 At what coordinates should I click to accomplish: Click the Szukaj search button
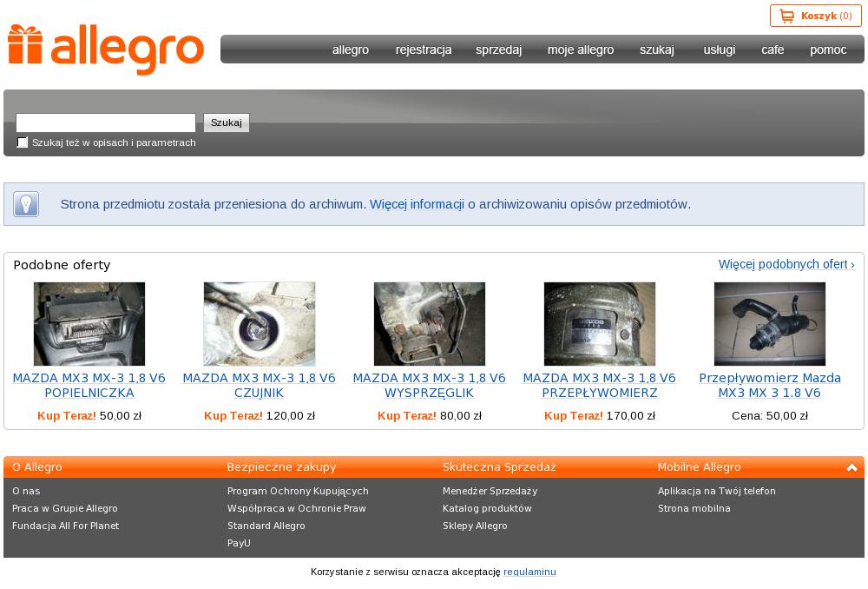tap(227, 122)
